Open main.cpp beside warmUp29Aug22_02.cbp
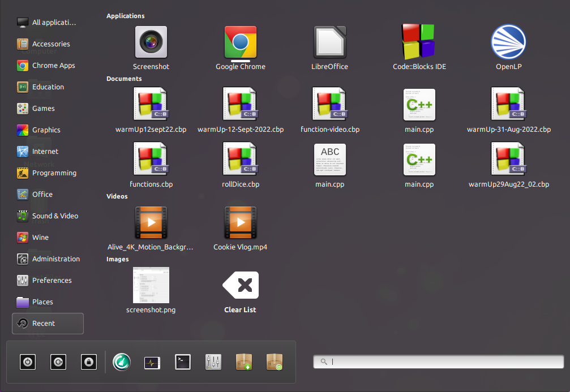 pos(419,165)
